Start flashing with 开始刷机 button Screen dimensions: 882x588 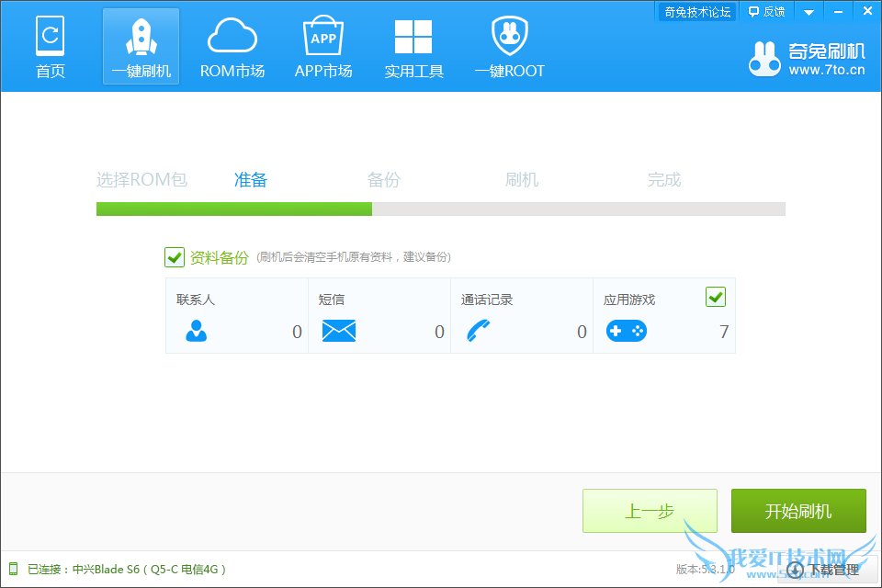coord(798,510)
